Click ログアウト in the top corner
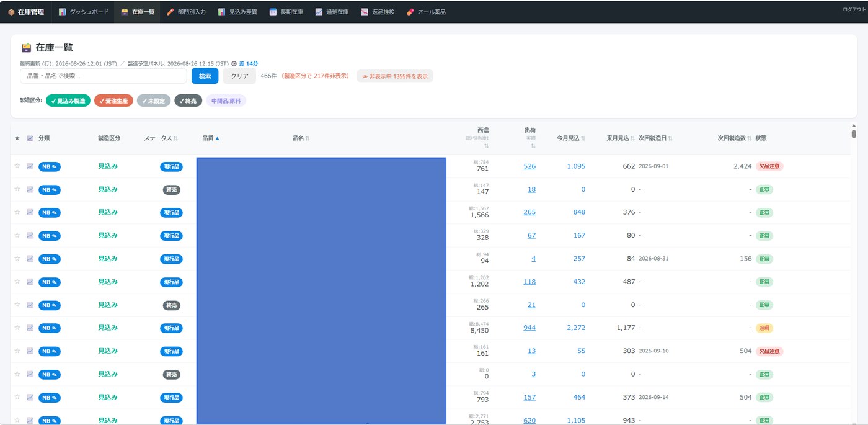The image size is (868, 425). 853,9
